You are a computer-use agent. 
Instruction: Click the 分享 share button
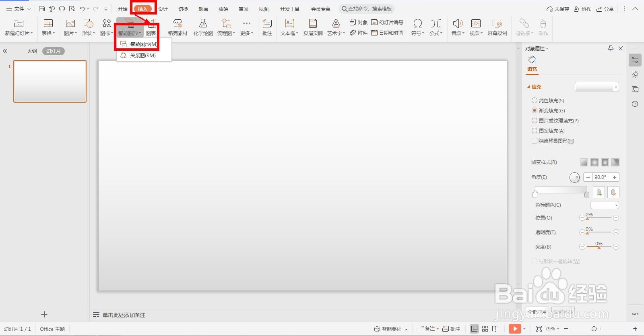pos(605,9)
